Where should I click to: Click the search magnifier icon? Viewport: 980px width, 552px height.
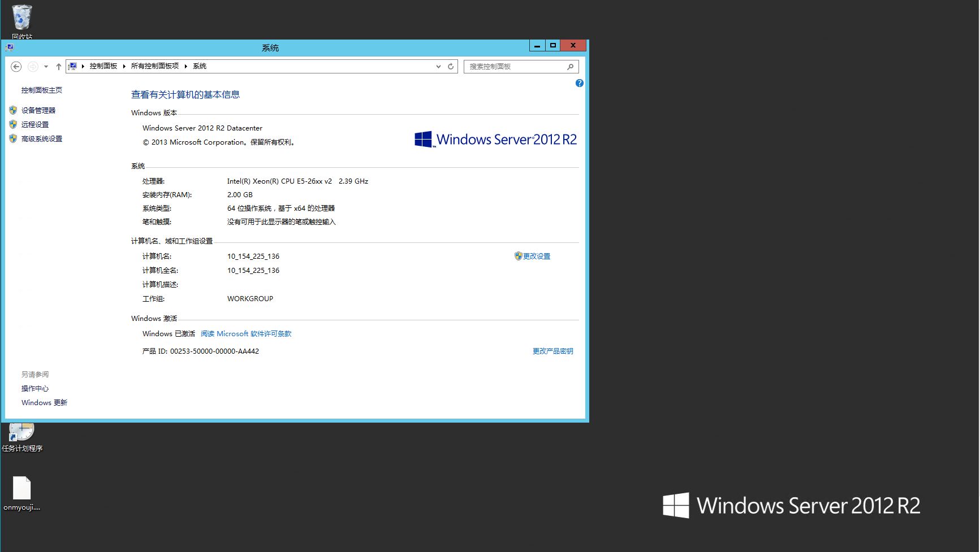point(570,67)
